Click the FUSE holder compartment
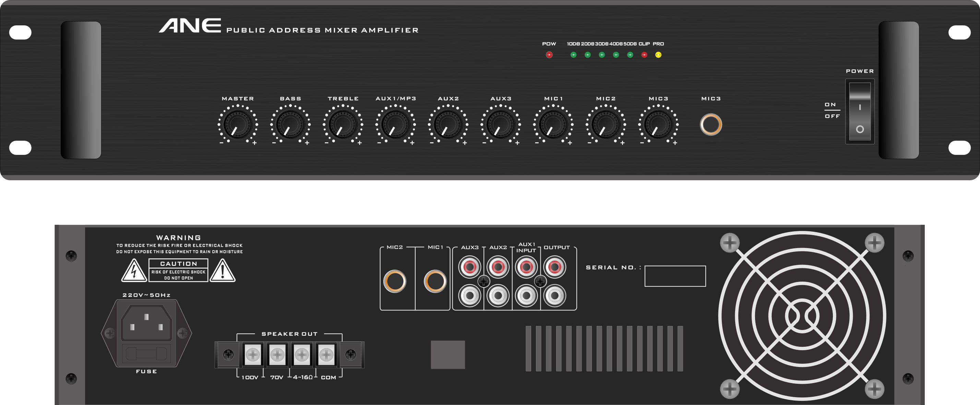Image resolution: width=980 pixels, height=405 pixels. [x=146, y=354]
